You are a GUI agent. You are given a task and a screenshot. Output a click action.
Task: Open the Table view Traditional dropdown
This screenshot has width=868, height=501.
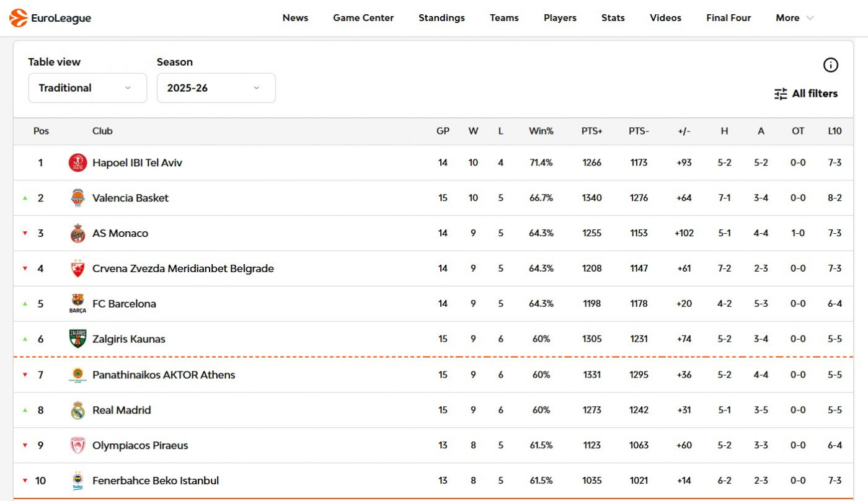tap(87, 88)
